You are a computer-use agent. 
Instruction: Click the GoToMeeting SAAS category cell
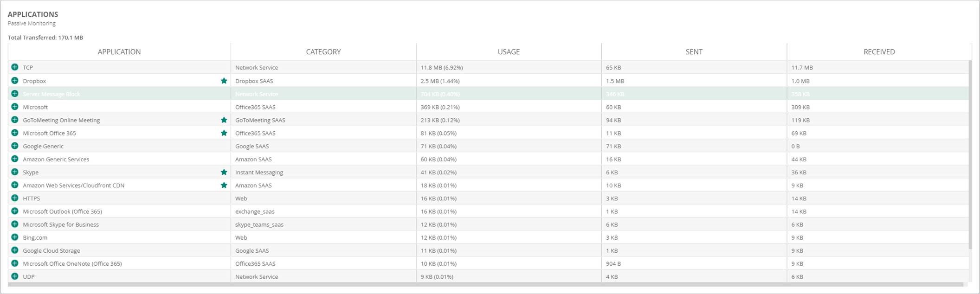click(323, 120)
